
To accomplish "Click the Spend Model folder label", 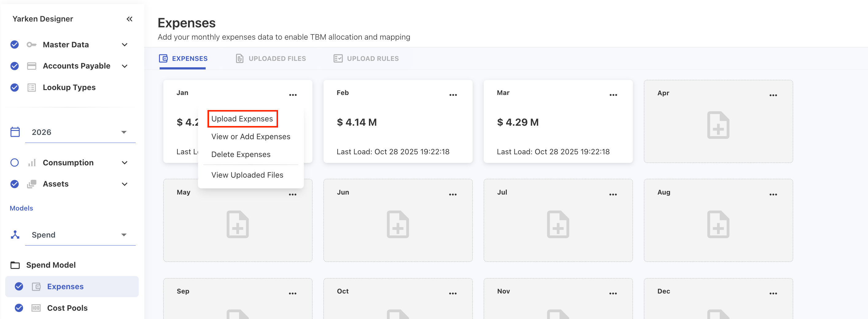I will 51,265.
